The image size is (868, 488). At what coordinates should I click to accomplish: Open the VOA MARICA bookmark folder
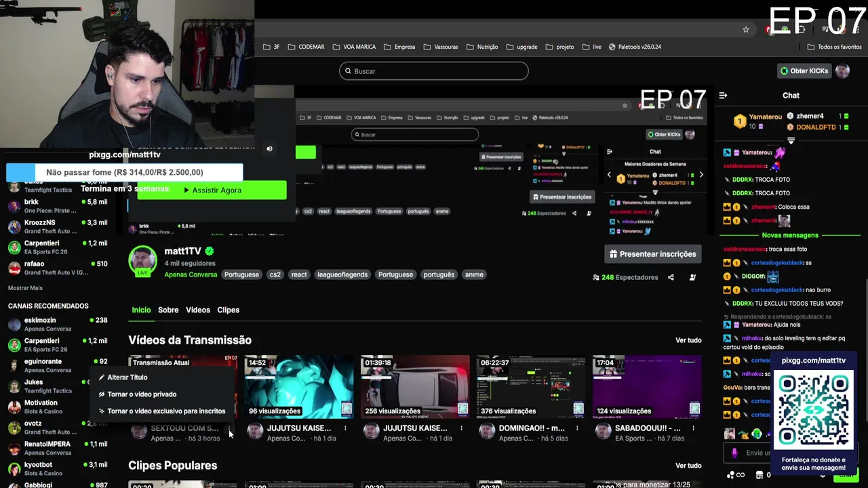pyautogui.click(x=354, y=47)
